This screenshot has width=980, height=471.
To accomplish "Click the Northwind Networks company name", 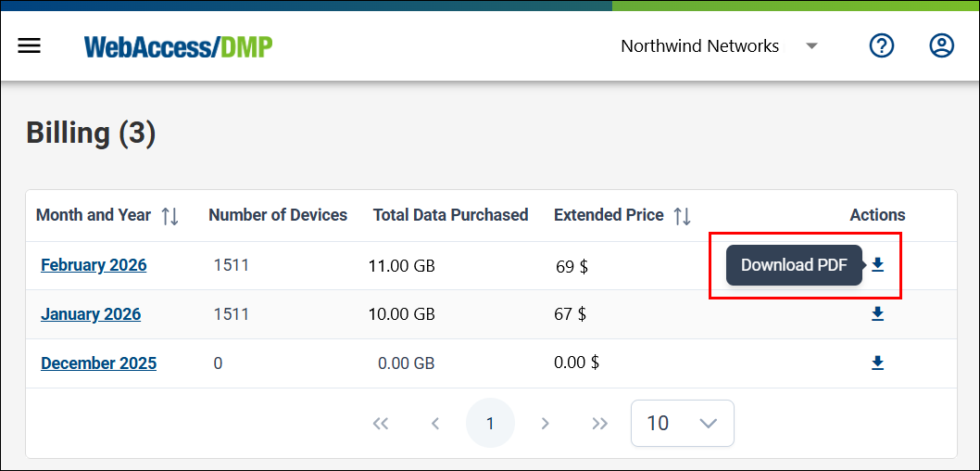I will (x=700, y=46).
